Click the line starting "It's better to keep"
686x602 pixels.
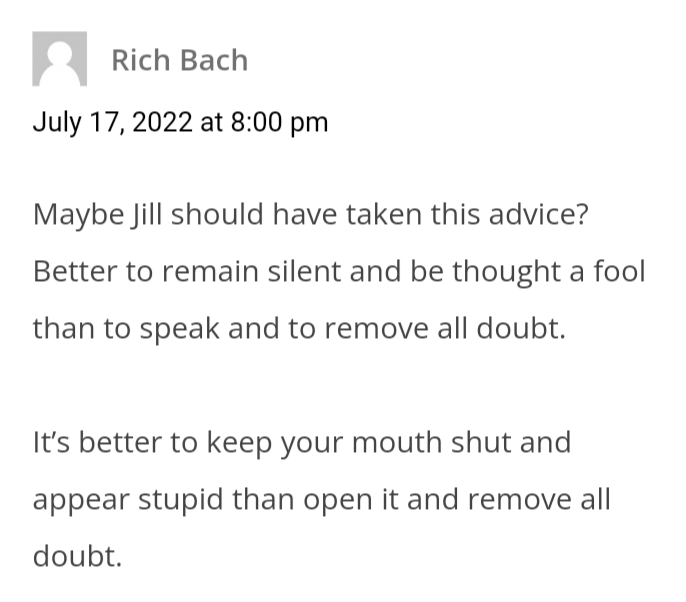(302, 441)
